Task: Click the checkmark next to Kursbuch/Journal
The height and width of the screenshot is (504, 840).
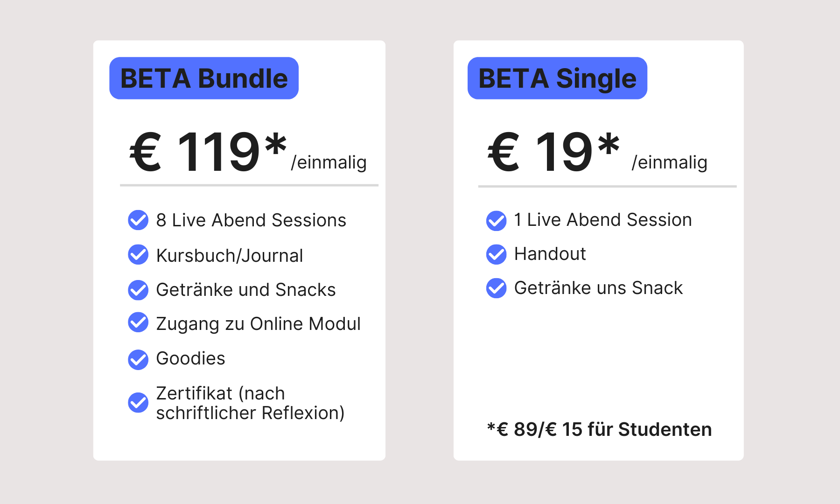Action: pos(138,254)
